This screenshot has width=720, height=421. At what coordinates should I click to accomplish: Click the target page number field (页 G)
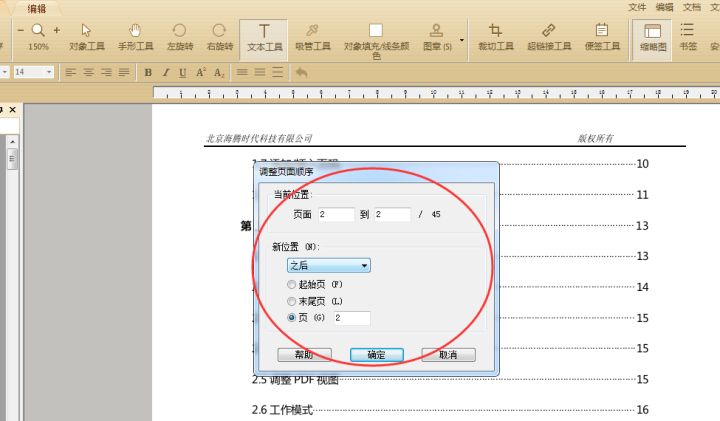(x=352, y=318)
